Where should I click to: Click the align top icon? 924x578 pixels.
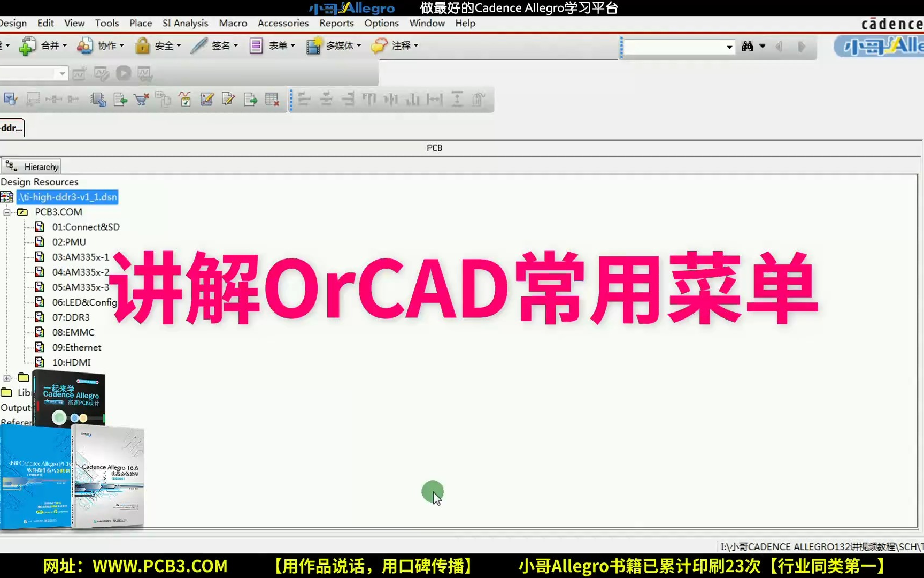pos(369,99)
